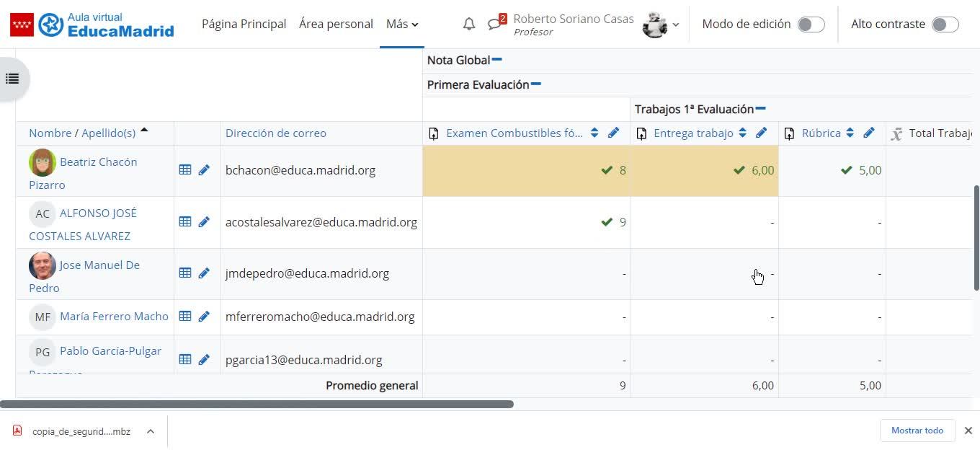The width and height of the screenshot is (980, 450).
Task: Open the course index drawer
Action: coord(12,79)
